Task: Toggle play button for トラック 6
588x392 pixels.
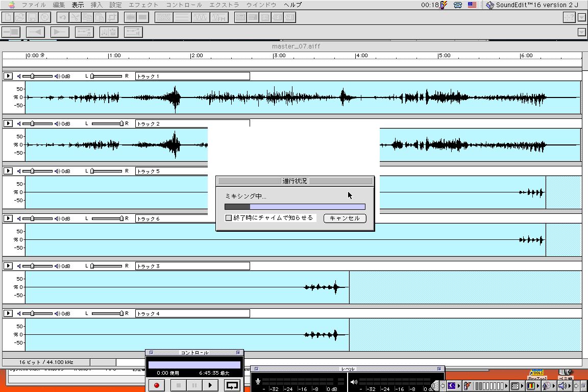Action: pyautogui.click(x=8, y=218)
